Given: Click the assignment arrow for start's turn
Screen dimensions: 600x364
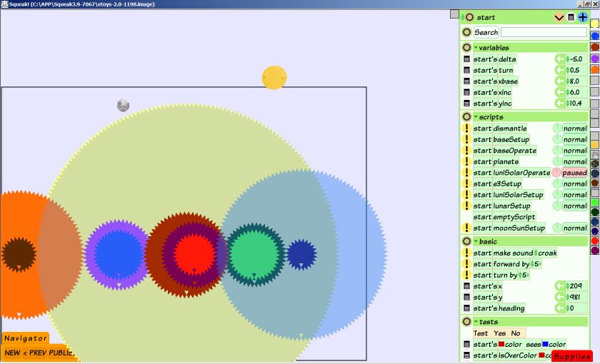Looking at the screenshot, I should (x=560, y=71).
